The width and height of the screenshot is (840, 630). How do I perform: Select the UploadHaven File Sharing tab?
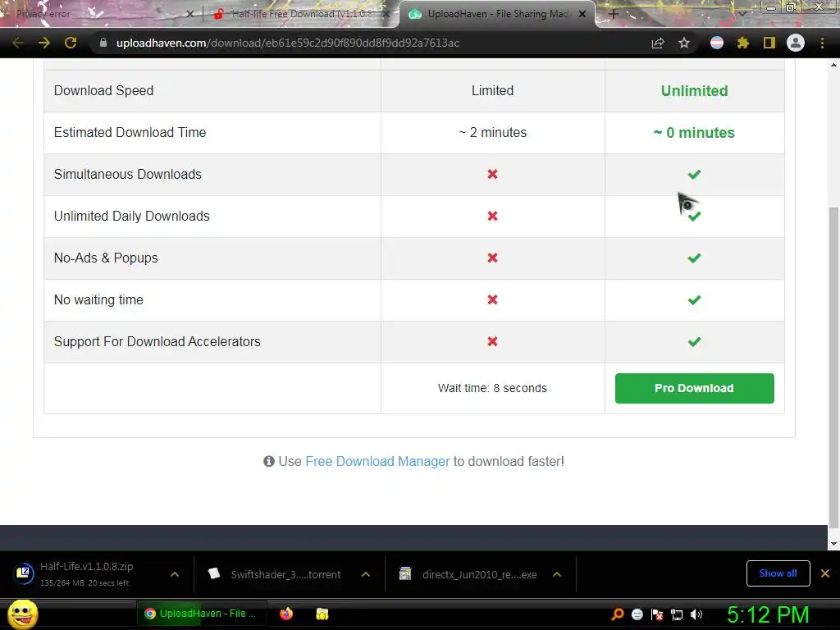pos(496,14)
